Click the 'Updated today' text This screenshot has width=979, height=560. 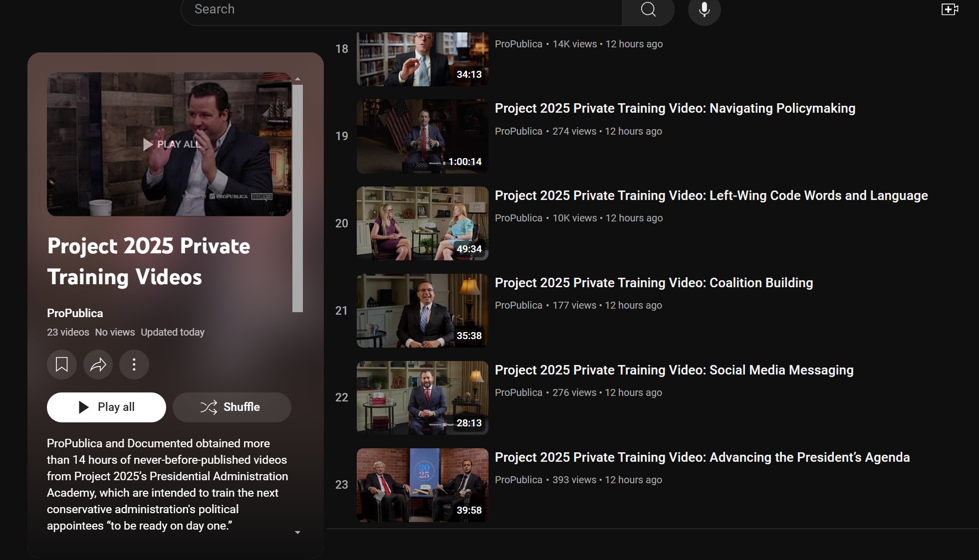coord(173,332)
